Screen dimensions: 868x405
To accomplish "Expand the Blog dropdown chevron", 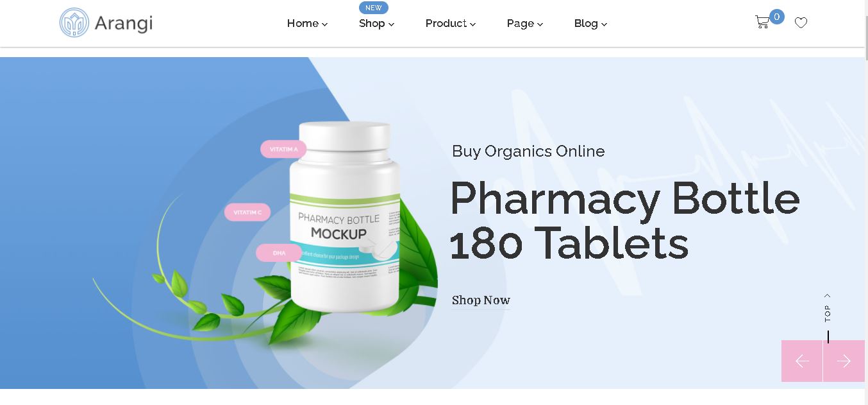I will (x=604, y=24).
